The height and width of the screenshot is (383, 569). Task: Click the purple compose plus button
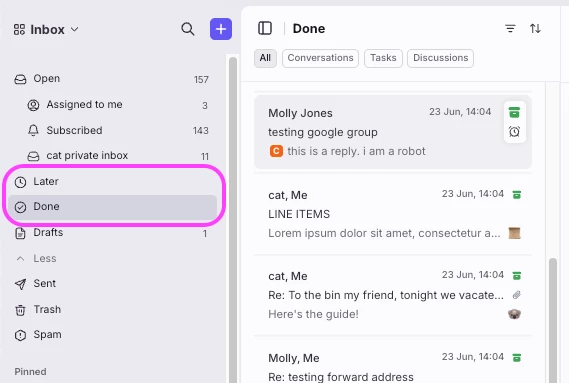(x=221, y=29)
